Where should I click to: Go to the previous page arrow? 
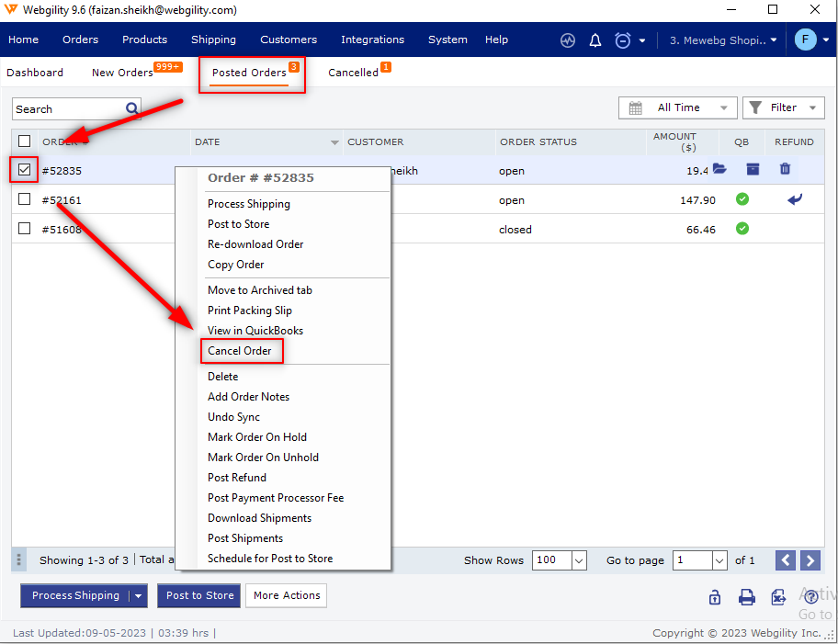[785, 560]
